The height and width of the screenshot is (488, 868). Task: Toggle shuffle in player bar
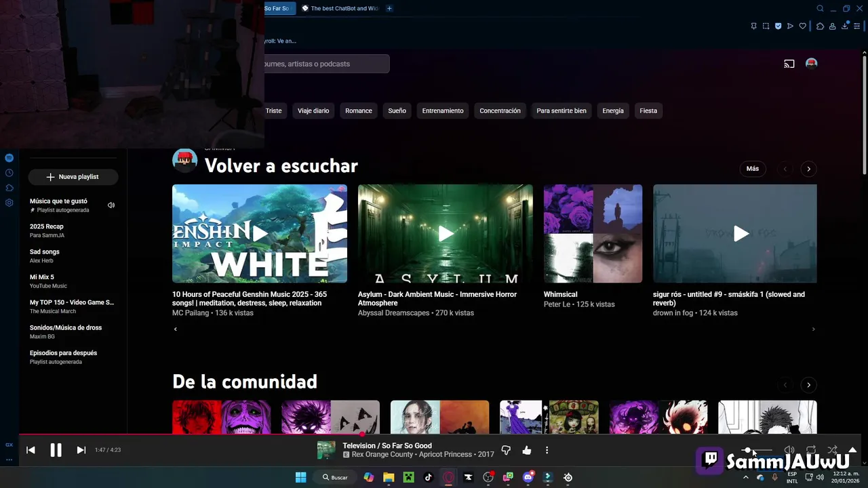(x=832, y=450)
